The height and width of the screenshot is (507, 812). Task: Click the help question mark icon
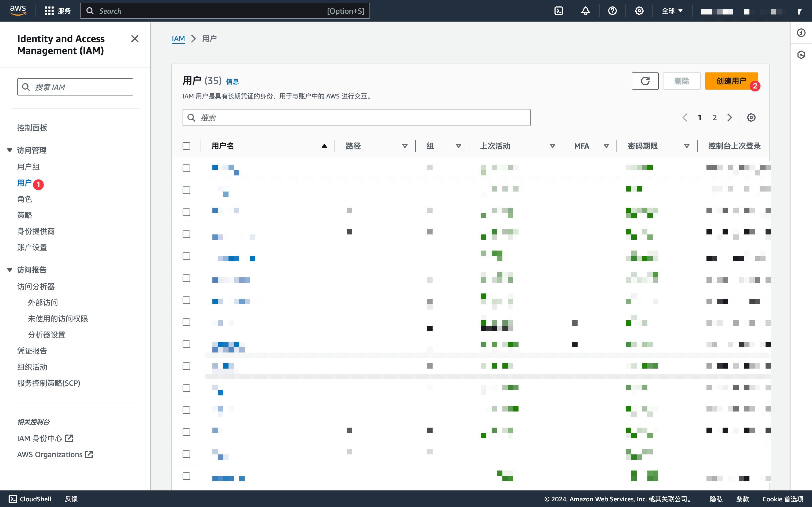[612, 10]
